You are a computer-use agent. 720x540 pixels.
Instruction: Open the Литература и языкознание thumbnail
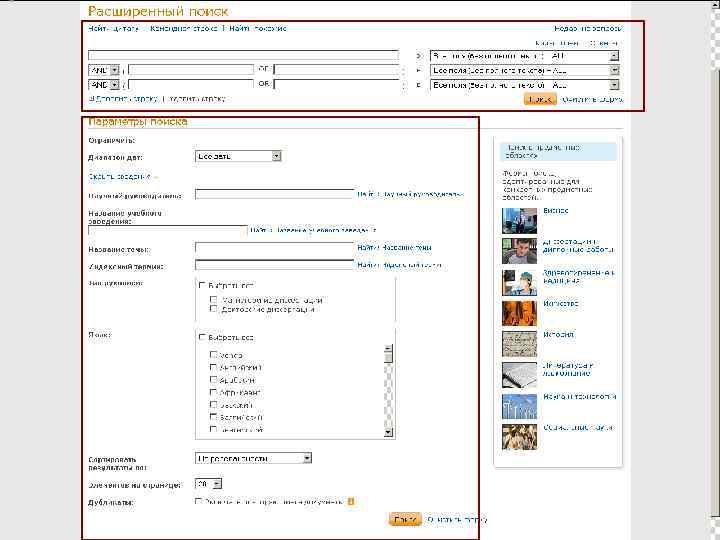tap(519, 375)
